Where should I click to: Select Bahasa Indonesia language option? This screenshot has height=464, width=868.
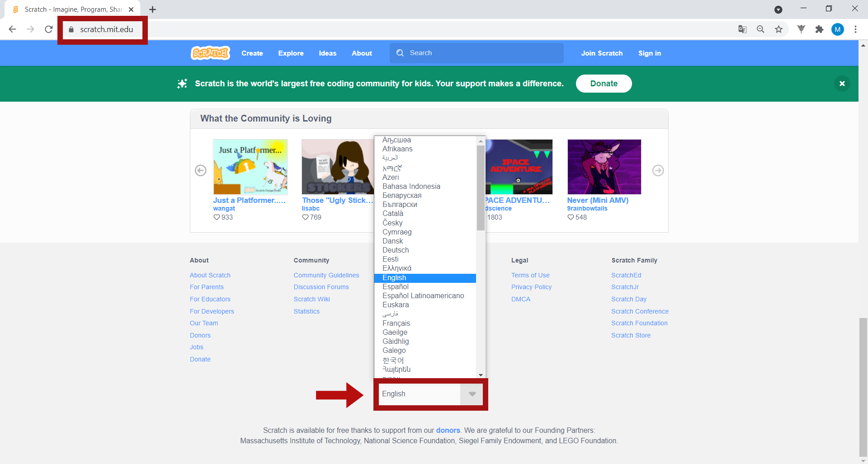click(425, 186)
